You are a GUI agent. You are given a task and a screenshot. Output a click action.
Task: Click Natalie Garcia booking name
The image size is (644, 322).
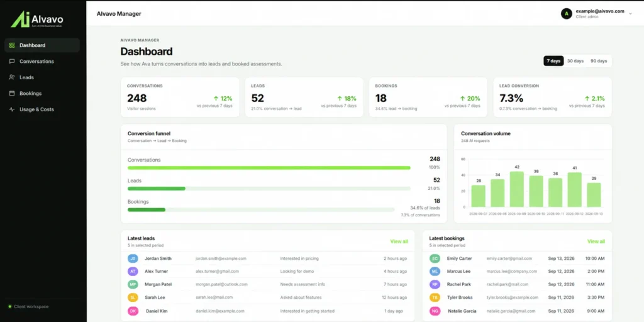(462, 311)
